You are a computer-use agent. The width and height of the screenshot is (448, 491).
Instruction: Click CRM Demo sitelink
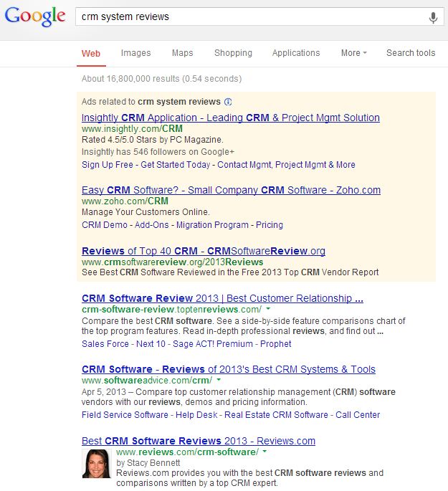[x=105, y=225]
